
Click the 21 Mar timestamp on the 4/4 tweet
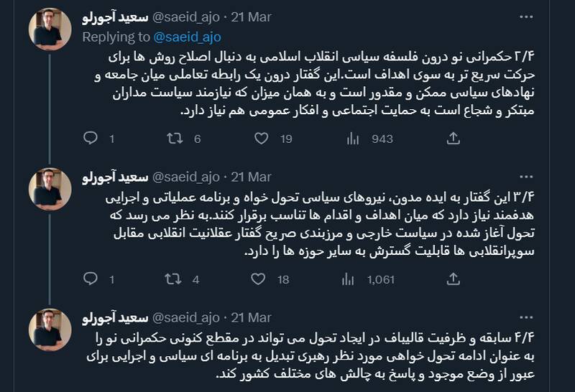coord(252,317)
